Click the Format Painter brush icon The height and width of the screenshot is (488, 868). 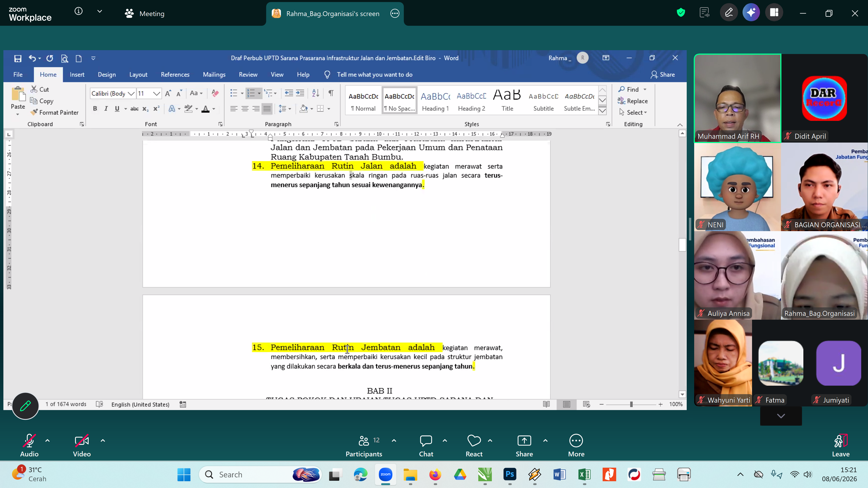[x=34, y=112]
